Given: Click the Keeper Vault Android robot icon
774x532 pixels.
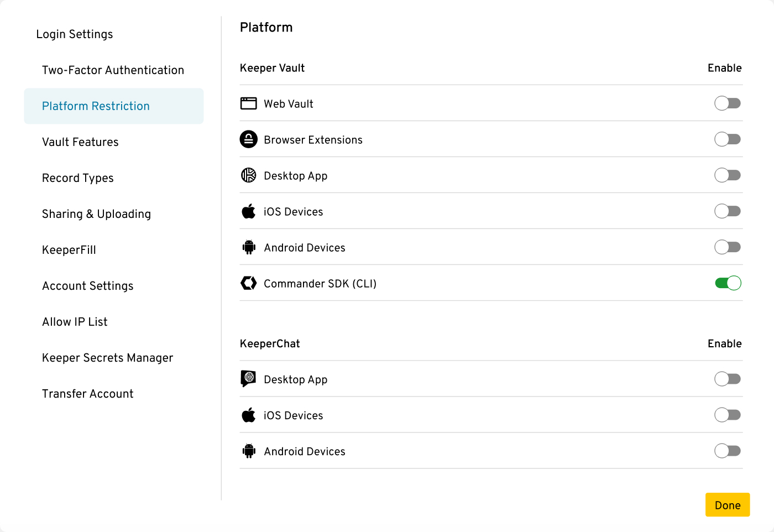Looking at the screenshot, I should click(x=249, y=247).
